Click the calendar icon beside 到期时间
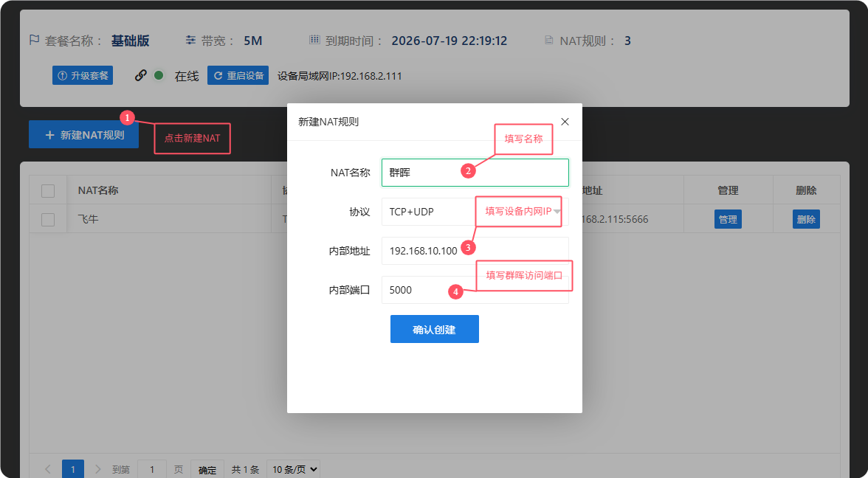The image size is (868, 478). [314, 40]
